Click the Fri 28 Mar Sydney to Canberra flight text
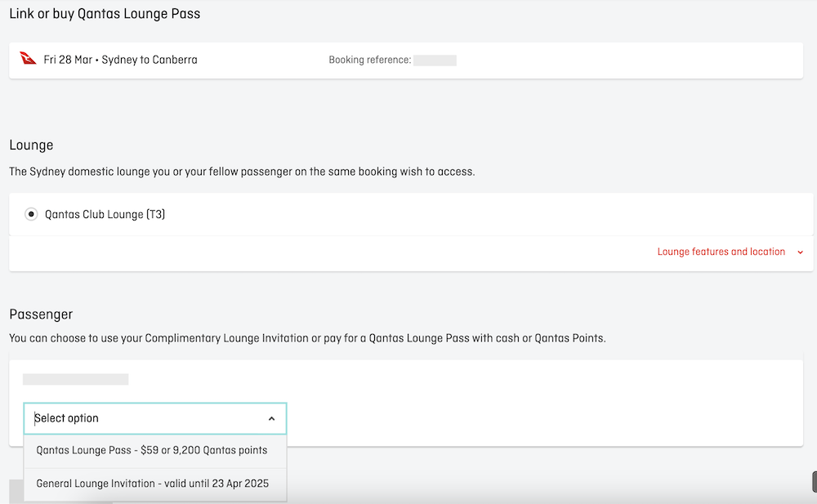 tap(120, 60)
